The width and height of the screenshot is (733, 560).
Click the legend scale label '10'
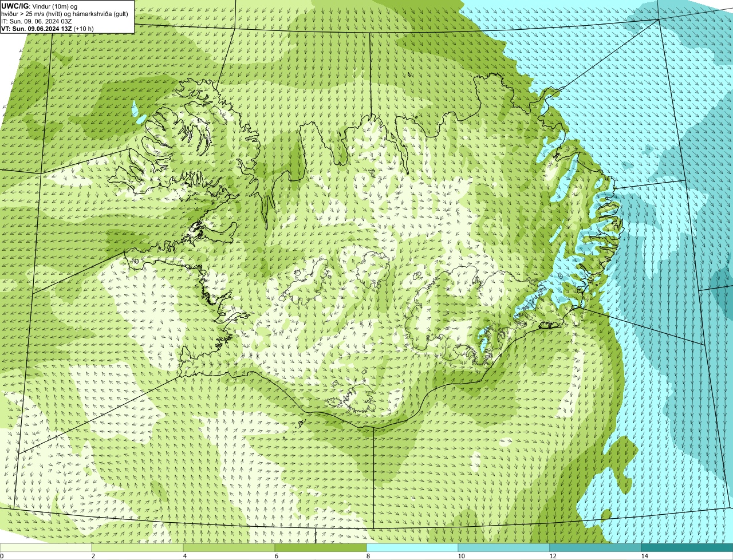point(461,556)
